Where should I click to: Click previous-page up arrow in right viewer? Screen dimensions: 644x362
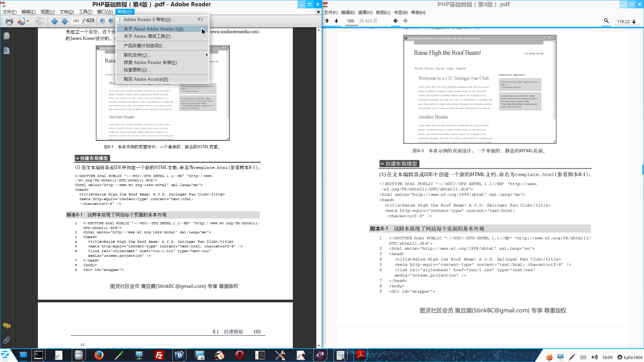click(x=327, y=21)
